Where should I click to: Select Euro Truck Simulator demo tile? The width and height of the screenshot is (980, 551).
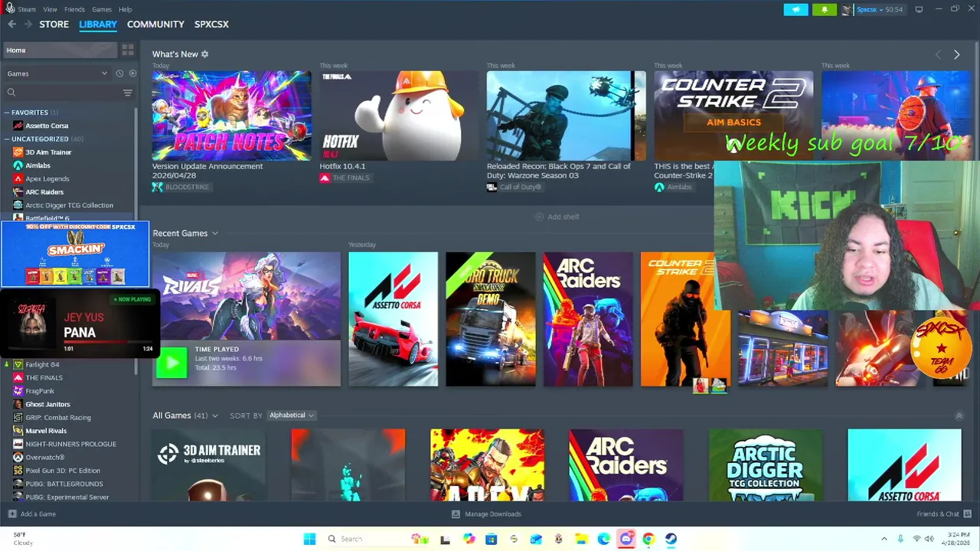point(491,319)
